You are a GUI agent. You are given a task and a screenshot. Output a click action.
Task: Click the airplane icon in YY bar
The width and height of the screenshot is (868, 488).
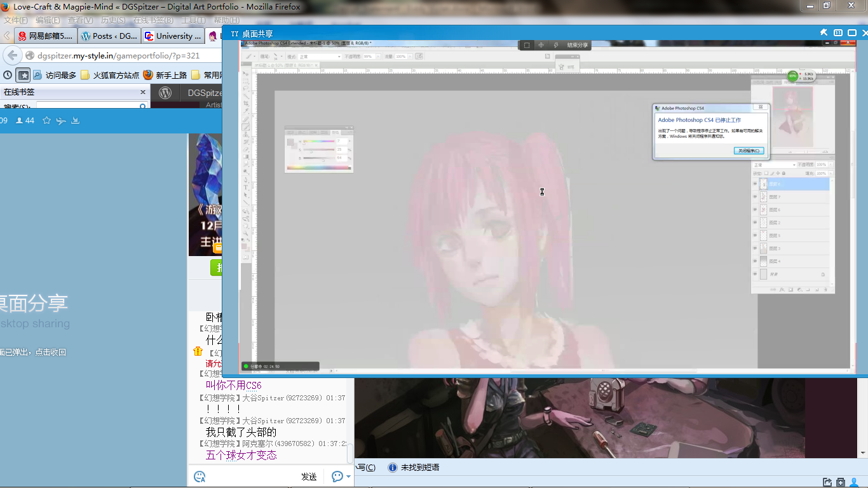pos(61,120)
